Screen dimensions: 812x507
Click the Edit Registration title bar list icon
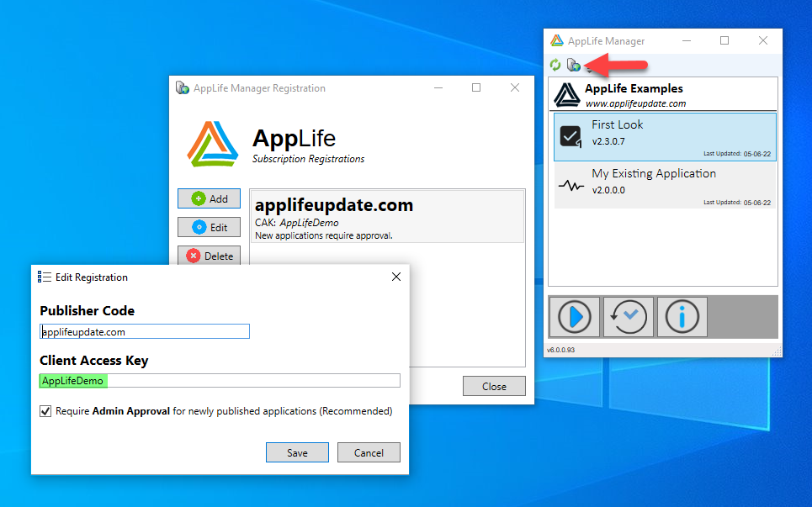point(44,277)
